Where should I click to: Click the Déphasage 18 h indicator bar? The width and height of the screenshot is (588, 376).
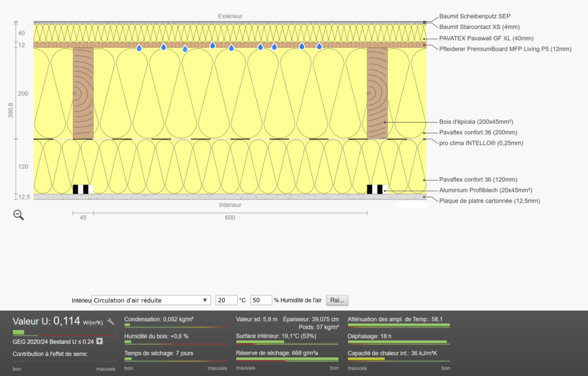[x=398, y=342]
